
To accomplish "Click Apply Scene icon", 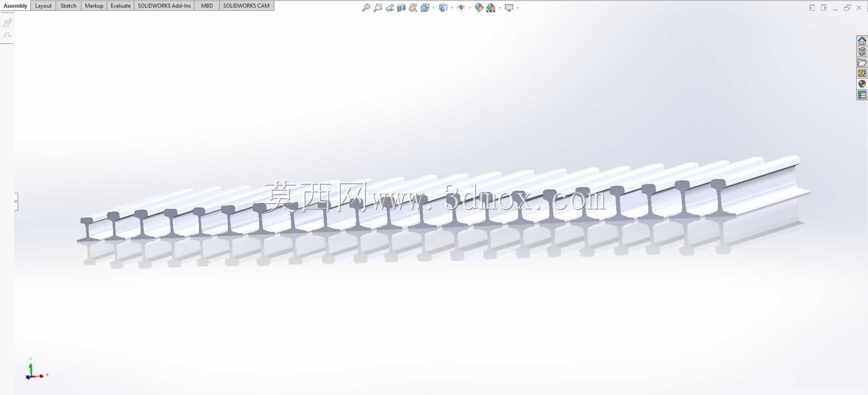I will [x=491, y=8].
